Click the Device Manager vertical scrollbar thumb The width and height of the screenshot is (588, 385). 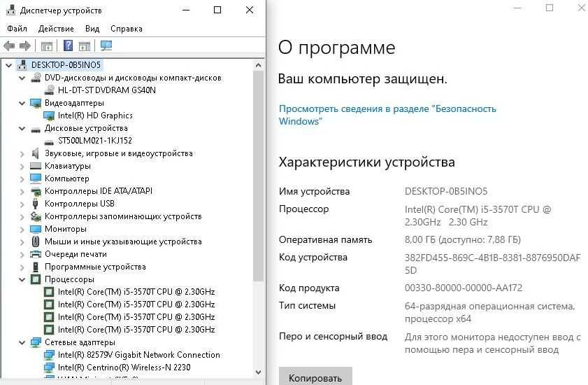258,176
